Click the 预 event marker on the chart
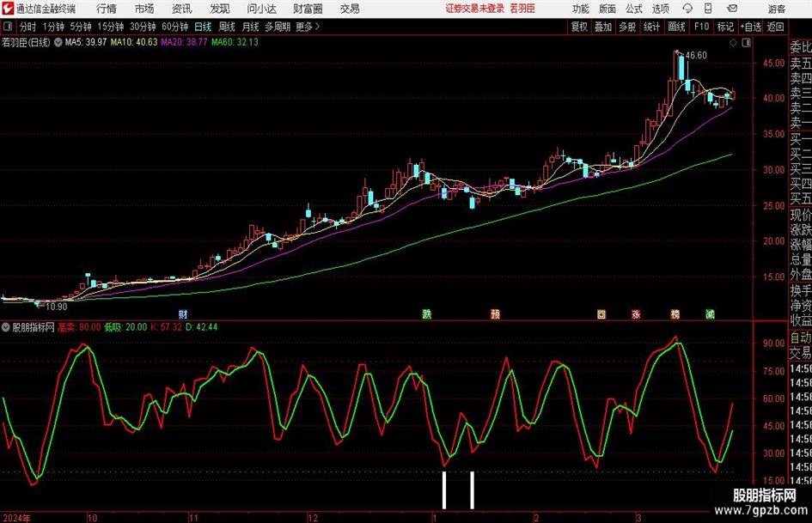The image size is (812, 523). 496,314
